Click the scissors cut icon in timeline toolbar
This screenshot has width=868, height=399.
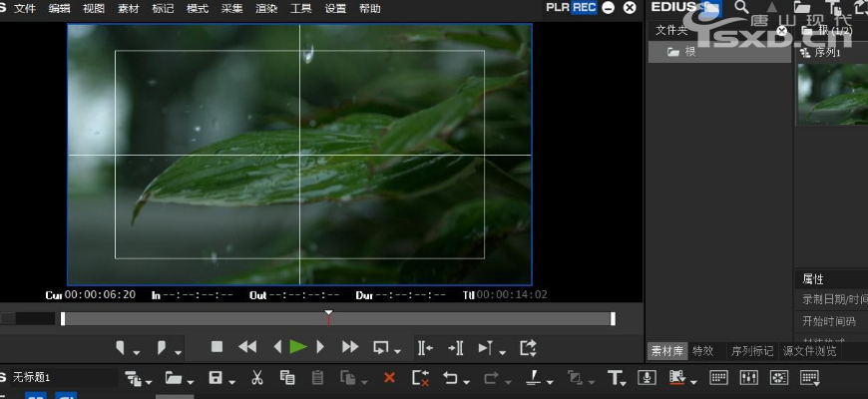click(256, 378)
